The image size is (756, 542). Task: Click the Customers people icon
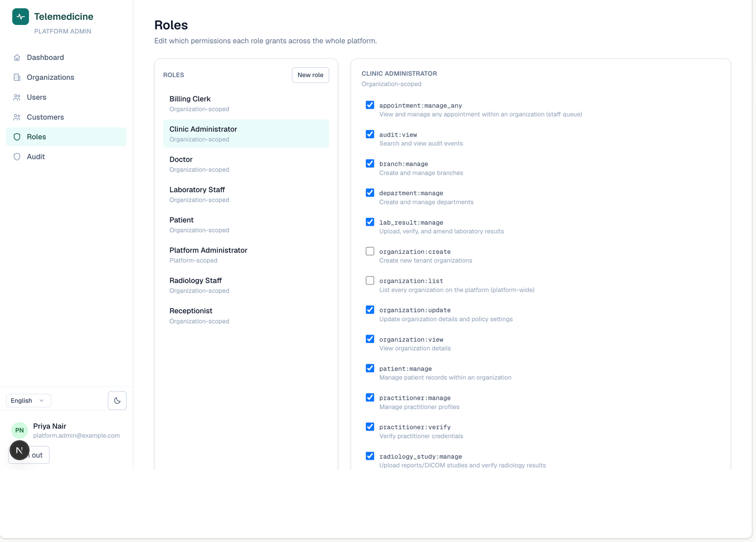coord(17,117)
